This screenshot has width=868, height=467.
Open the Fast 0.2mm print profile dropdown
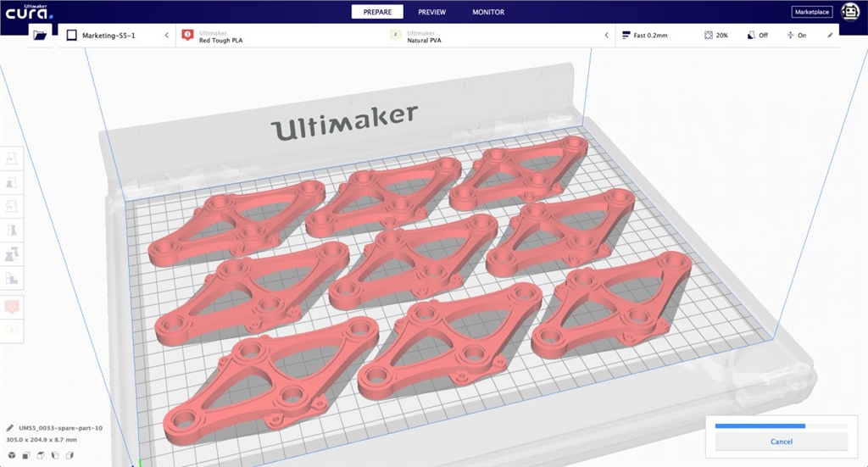pos(654,36)
